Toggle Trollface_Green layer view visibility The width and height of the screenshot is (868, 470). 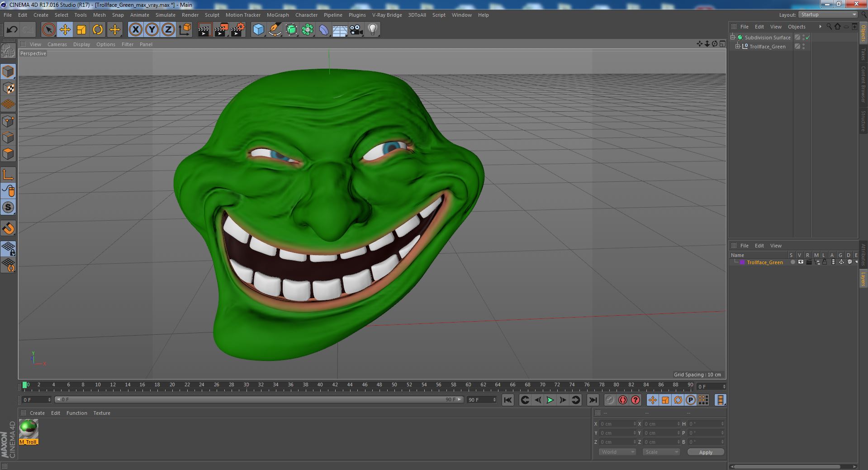pos(801,262)
